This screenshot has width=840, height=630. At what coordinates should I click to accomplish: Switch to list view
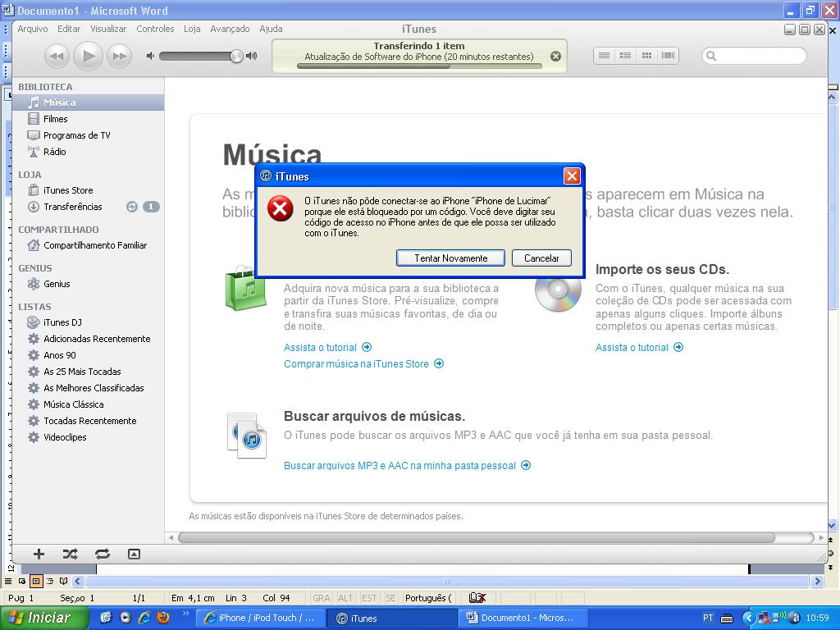coord(604,56)
